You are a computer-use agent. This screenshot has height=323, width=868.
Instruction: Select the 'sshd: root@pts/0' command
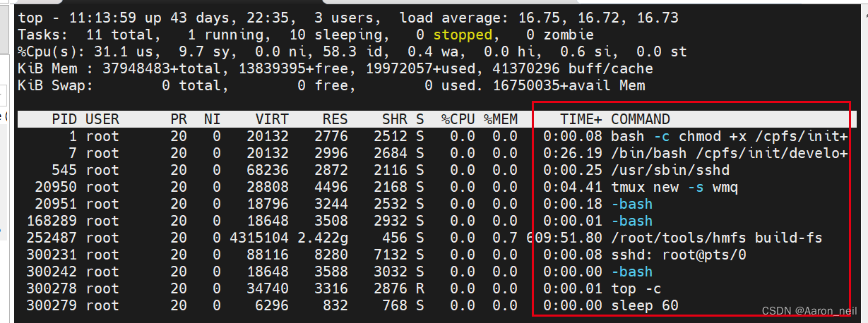click(679, 255)
